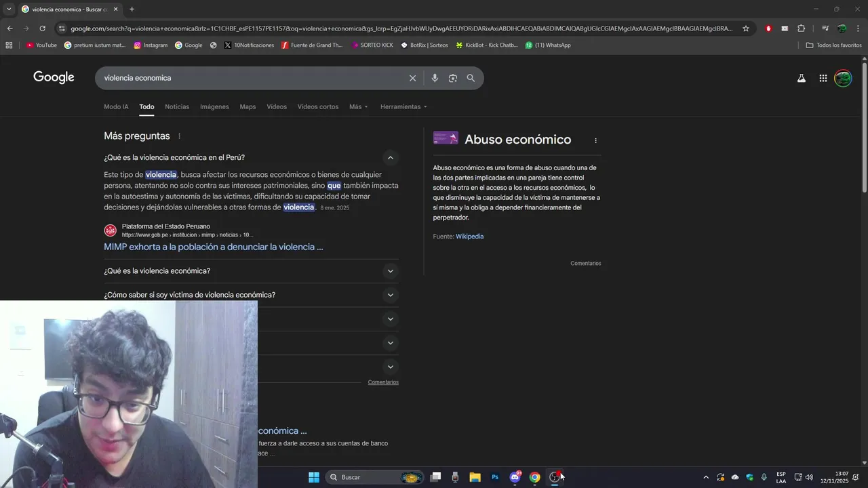Open the Más dropdown in search tabs
The height and width of the screenshot is (488, 868).
pyautogui.click(x=358, y=107)
